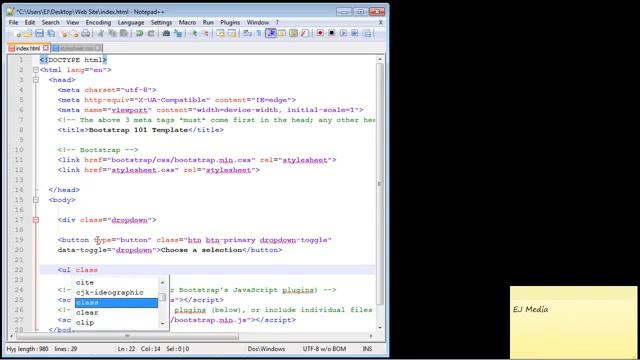640x360 pixels.
Task: Click the Close document toolbar icon
Action: 64,33
